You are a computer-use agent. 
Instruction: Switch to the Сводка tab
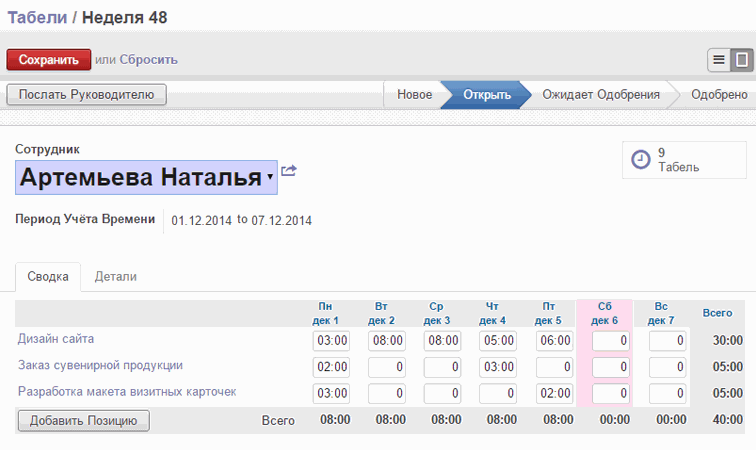point(48,277)
